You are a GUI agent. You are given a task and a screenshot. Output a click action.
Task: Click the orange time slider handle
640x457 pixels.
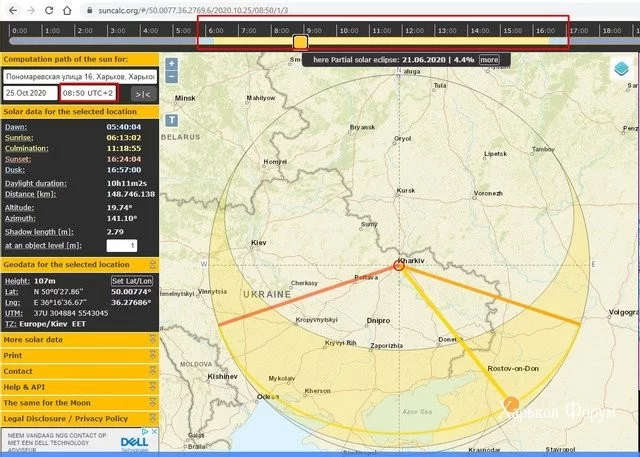pyautogui.click(x=300, y=42)
